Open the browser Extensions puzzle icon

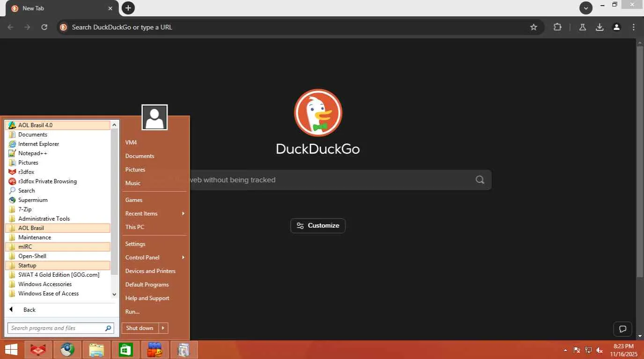(x=557, y=27)
